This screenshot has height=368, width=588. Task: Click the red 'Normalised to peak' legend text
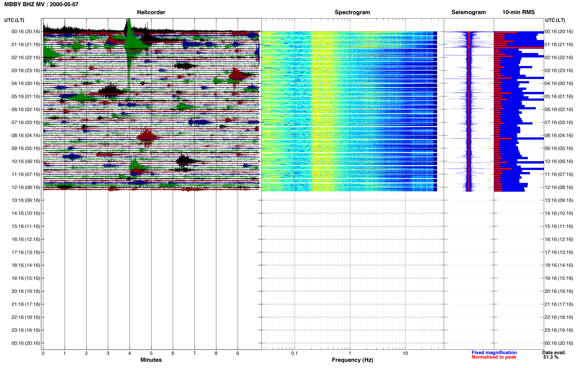tap(494, 357)
